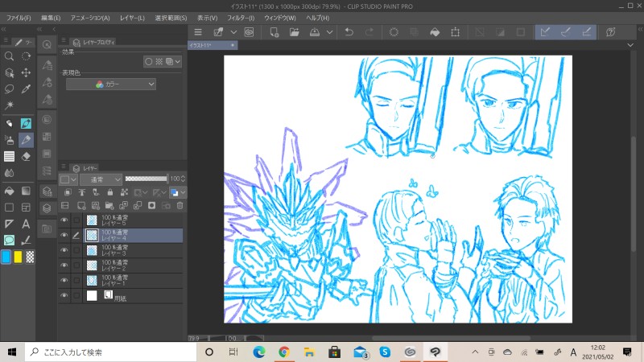Image resolution: width=644 pixels, height=362 pixels.
Task: Expand the save options arrow in command bar
Action: (329, 32)
